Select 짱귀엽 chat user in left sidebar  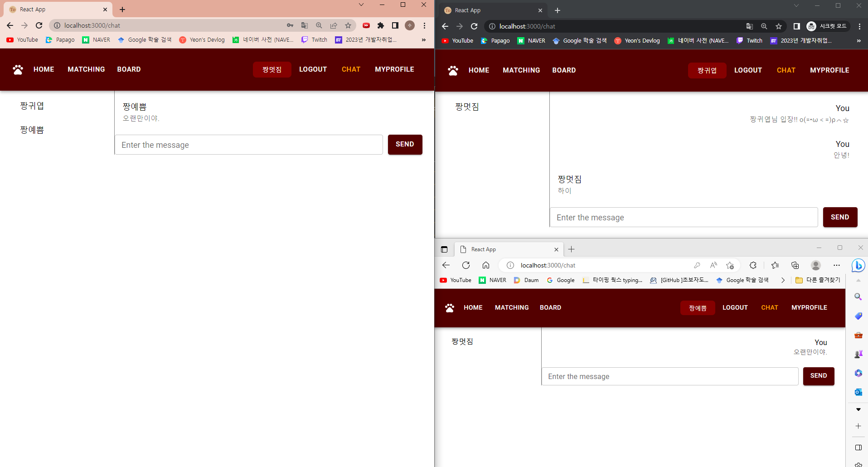coord(32,106)
